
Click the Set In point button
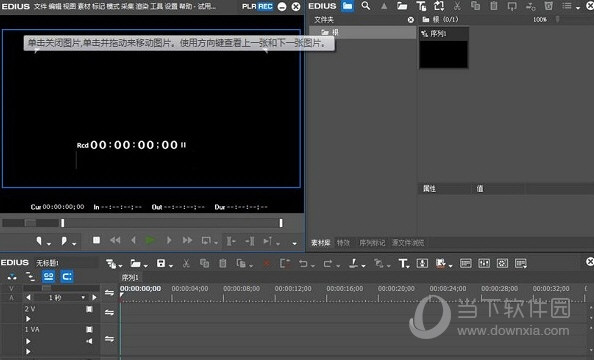click(x=39, y=241)
